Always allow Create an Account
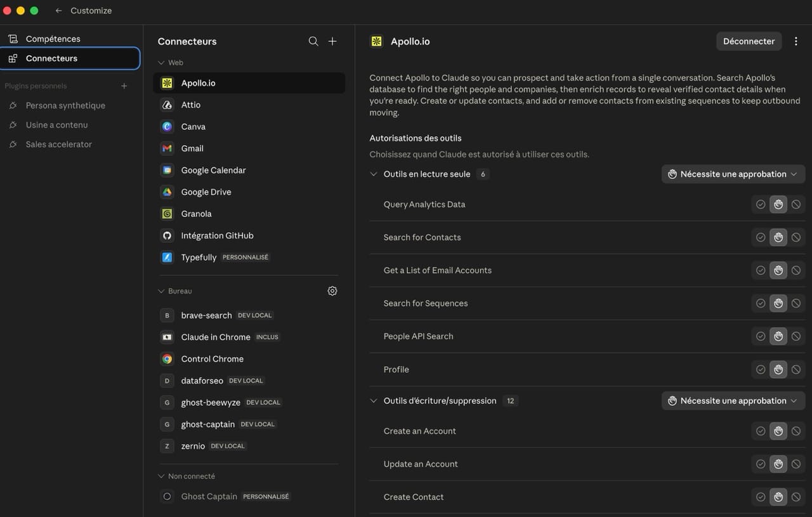 point(760,431)
